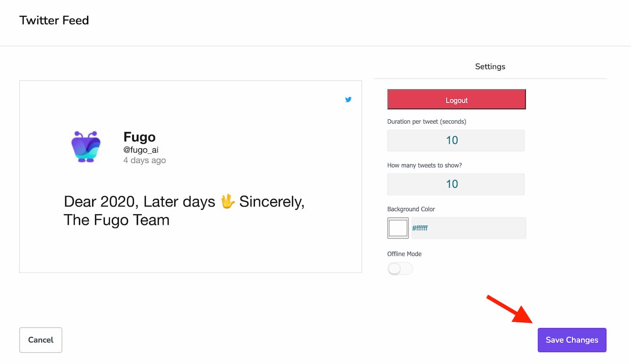Image resolution: width=631 pixels, height=364 pixels.
Task: Click the '4 days ago' timestamp
Action: (144, 160)
